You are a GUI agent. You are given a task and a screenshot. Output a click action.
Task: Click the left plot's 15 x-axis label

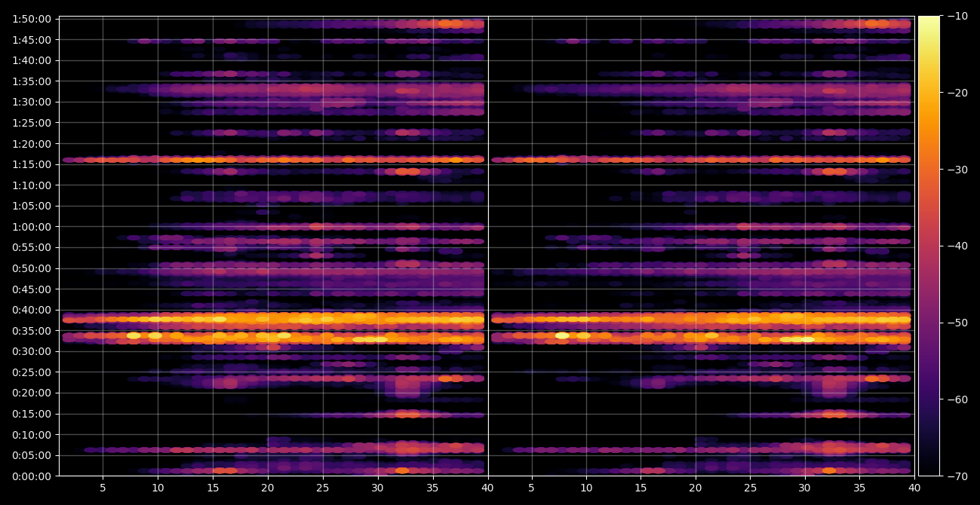click(x=213, y=488)
